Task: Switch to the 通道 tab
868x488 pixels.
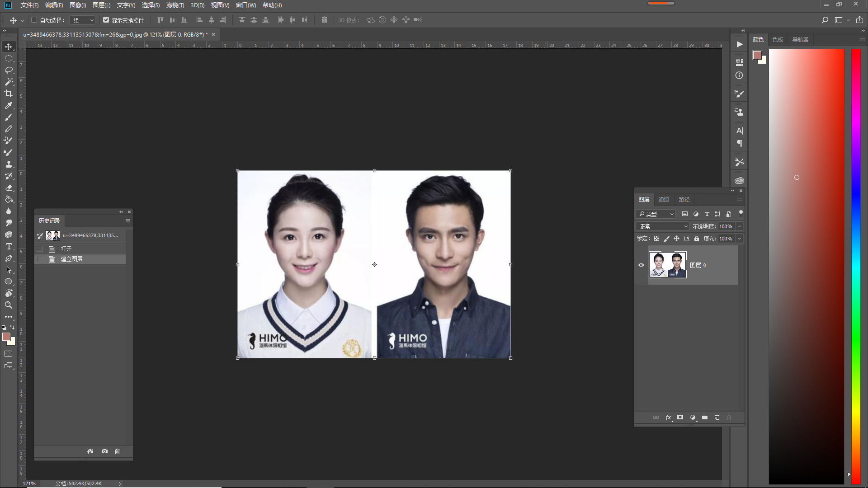Action: (664, 199)
